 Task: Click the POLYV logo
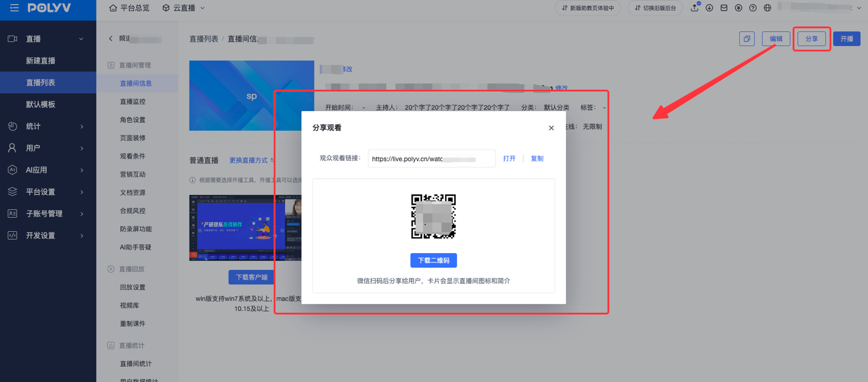tap(49, 8)
